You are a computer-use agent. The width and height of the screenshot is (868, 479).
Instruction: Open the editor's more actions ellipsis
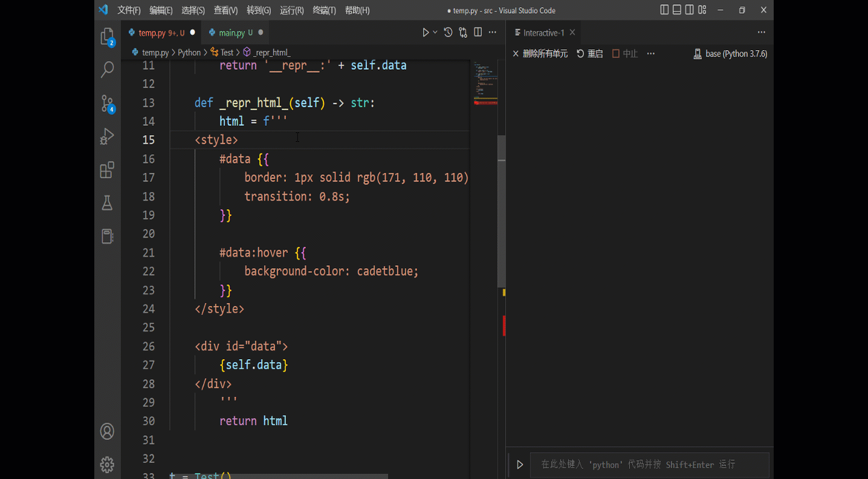click(x=493, y=32)
